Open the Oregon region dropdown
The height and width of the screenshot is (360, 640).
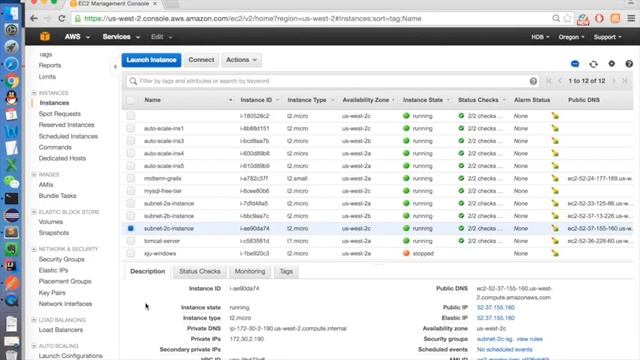point(571,37)
